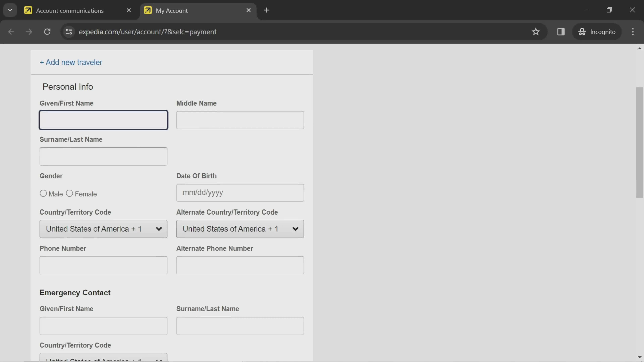Image resolution: width=644 pixels, height=362 pixels.
Task: Expand Alternate Country/Territory Code dropdown
Action: tap(296, 229)
